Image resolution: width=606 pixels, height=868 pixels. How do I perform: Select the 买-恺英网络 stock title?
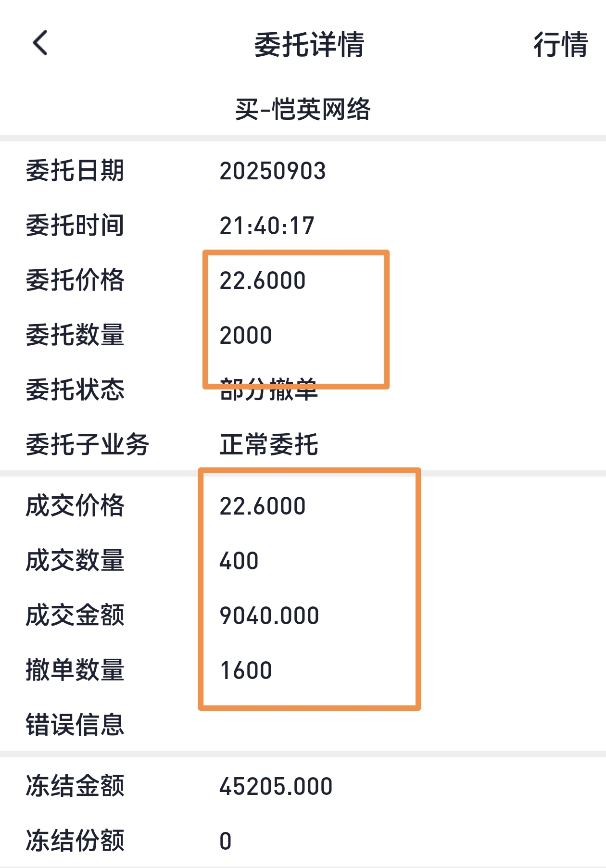303,109
